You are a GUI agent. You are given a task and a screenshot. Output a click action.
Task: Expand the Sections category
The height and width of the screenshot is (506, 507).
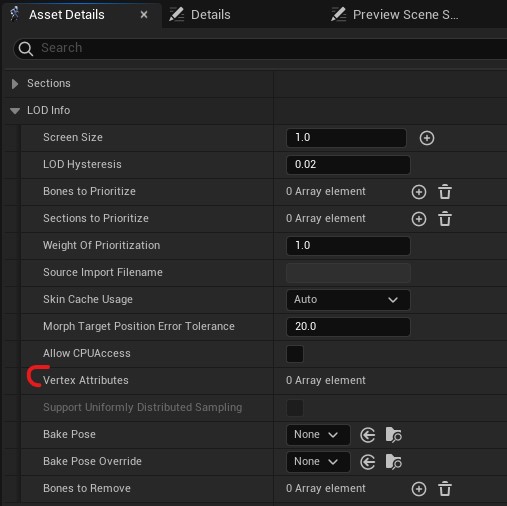(15, 84)
